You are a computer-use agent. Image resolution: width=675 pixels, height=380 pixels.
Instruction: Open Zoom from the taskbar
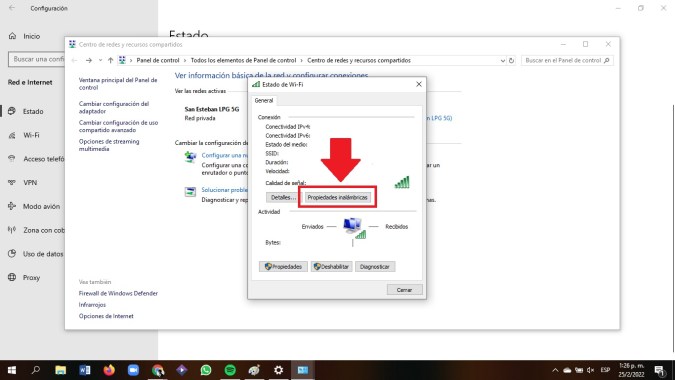(x=133, y=370)
